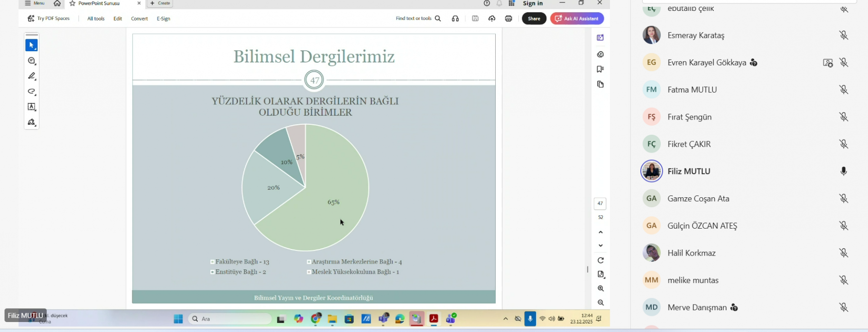
Task: Open the bookmarks panel icon
Action: pyautogui.click(x=600, y=69)
